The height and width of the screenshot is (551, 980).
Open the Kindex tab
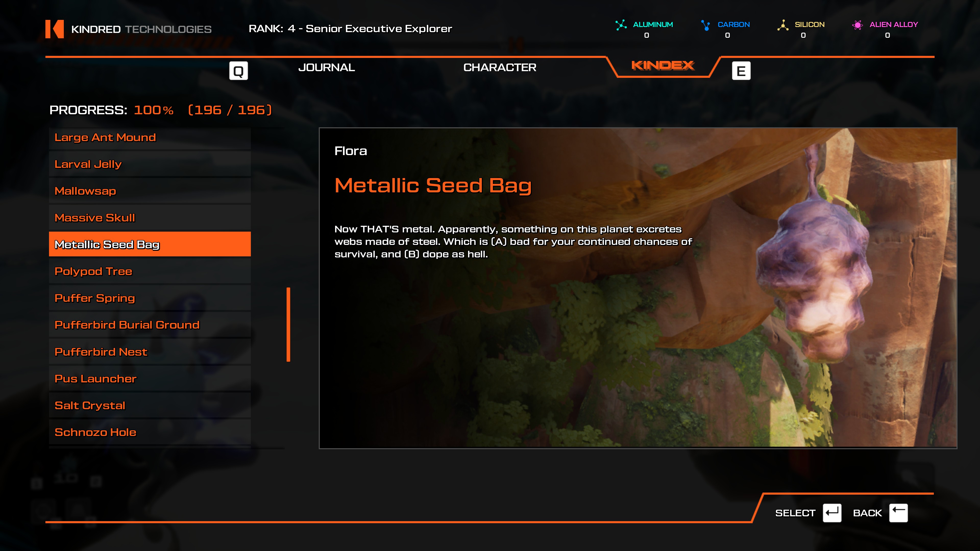pos(663,65)
